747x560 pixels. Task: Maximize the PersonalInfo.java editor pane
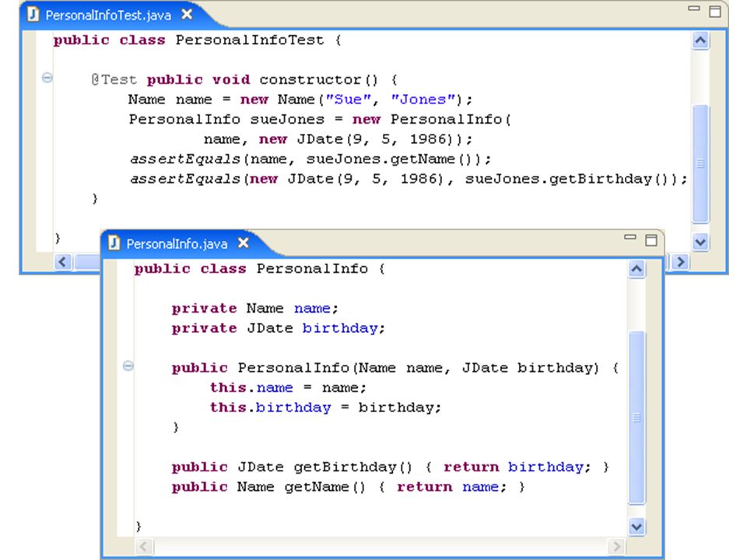point(651,240)
